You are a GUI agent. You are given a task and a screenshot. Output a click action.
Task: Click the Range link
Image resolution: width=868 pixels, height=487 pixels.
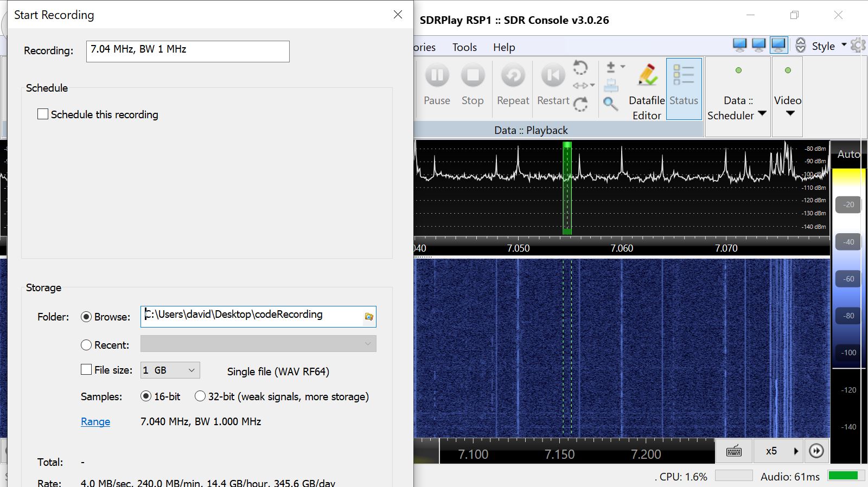[x=95, y=421]
